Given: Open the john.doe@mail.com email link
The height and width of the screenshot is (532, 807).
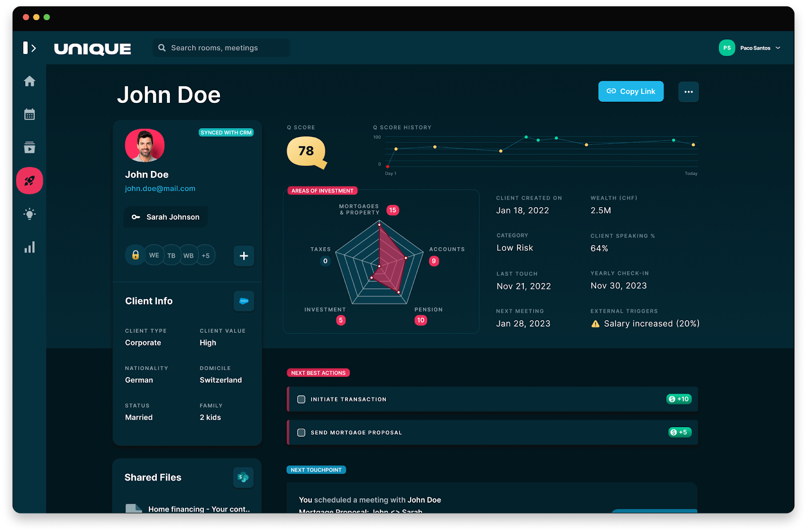Looking at the screenshot, I should coord(160,189).
